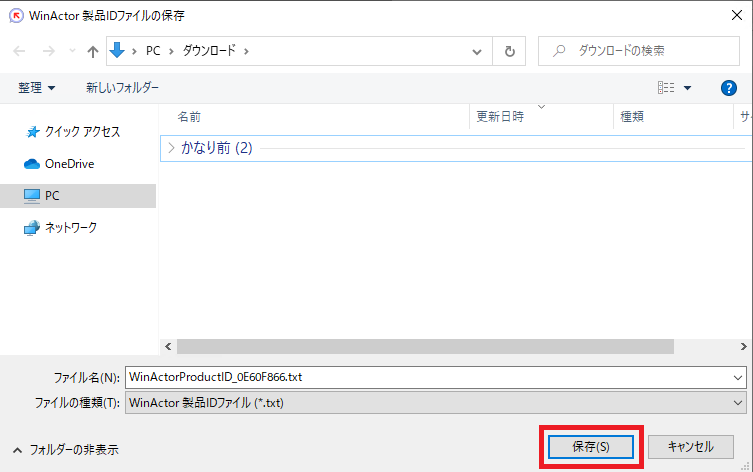Refresh the ダウンロード folder view
Screen dimensions: 753x472
[510, 51]
